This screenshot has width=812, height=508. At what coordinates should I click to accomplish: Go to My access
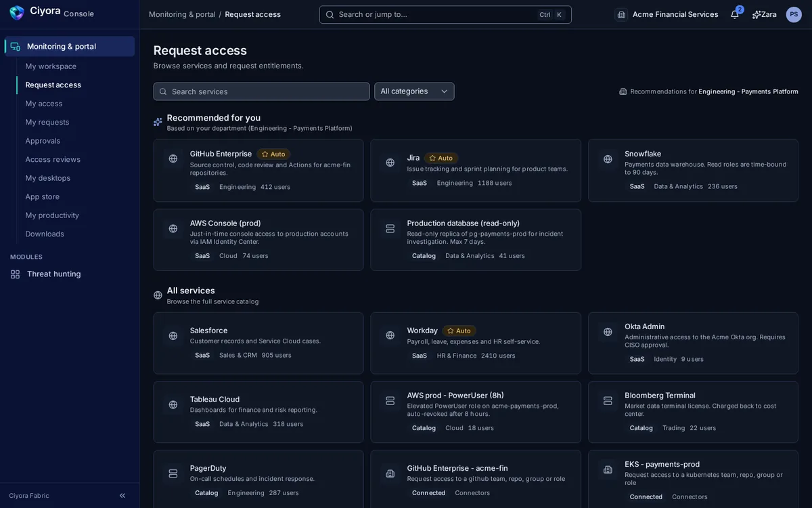[x=44, y=104]
